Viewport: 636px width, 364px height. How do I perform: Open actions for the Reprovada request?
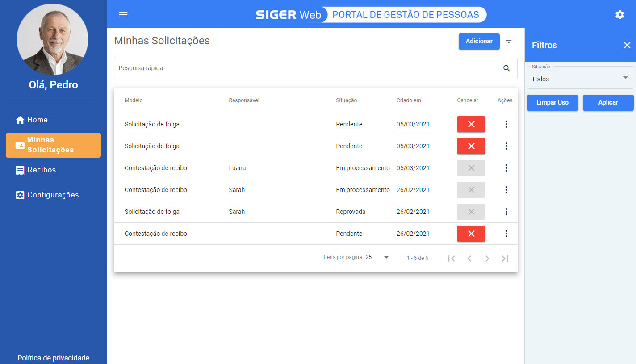[506, 212]
